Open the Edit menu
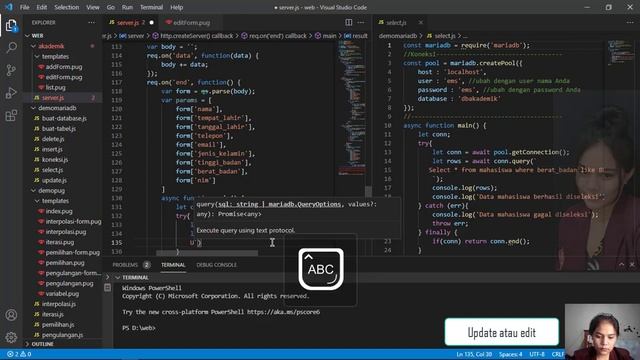Image resolution: width=640 pixels, height=360 pixels. pos(42,7)
